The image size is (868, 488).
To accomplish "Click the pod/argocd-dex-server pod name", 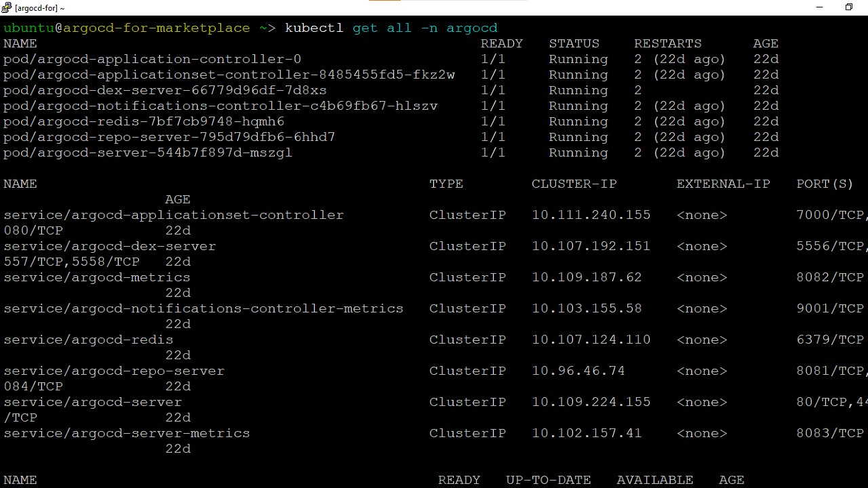I will click(x=165, y=90).
